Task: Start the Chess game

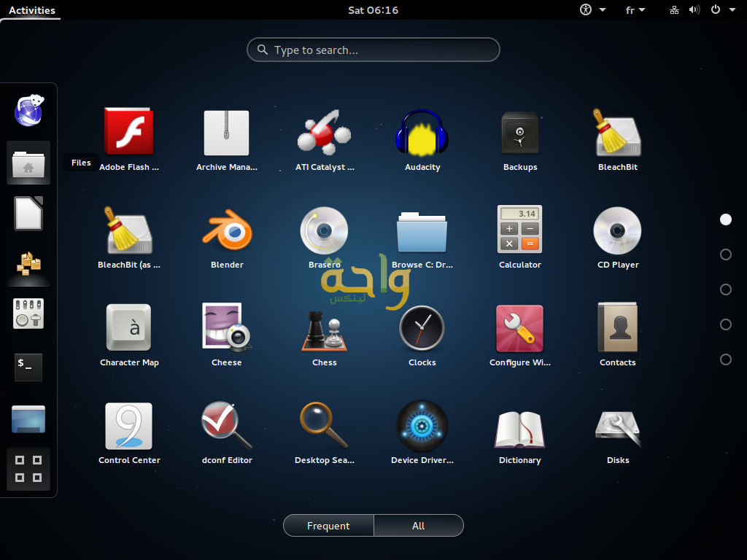Action: [x=325, y=330]
